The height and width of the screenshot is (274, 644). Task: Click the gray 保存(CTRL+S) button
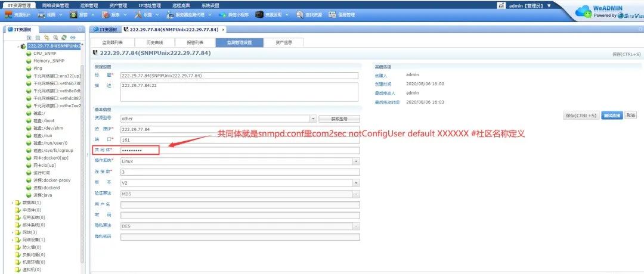pyautogui.click(x=581, y=116)
